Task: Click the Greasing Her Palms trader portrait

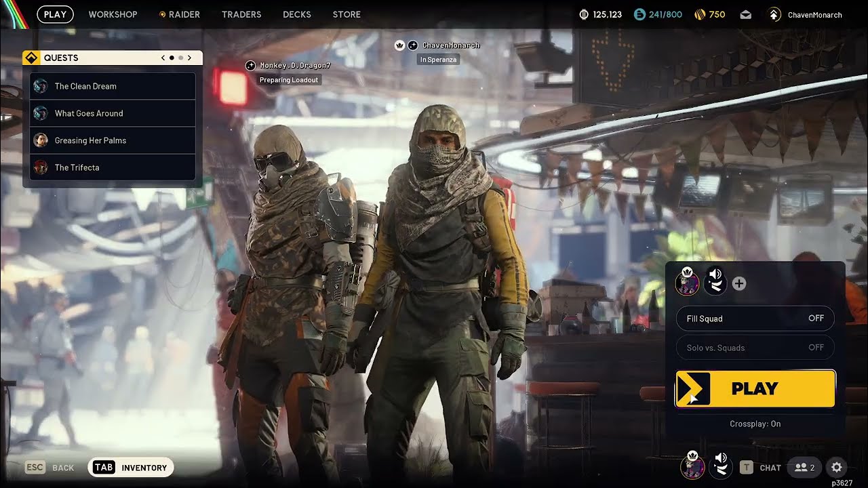Action: 41,140
